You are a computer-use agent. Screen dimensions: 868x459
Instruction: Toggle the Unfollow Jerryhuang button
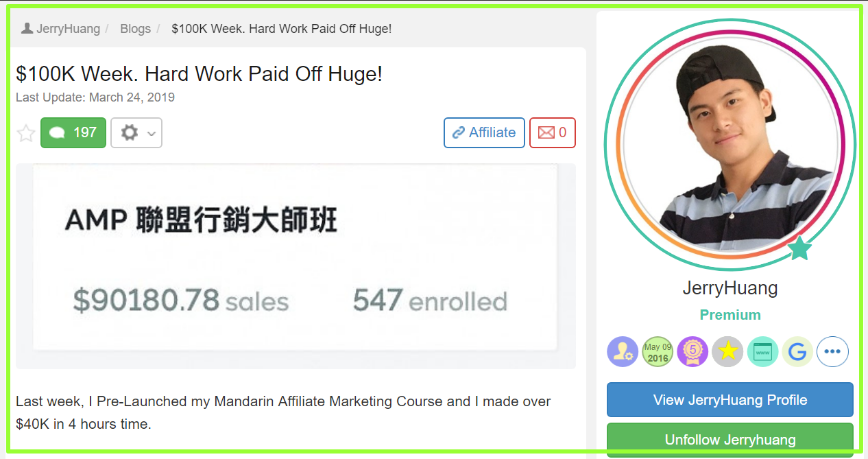pos(730,440)
